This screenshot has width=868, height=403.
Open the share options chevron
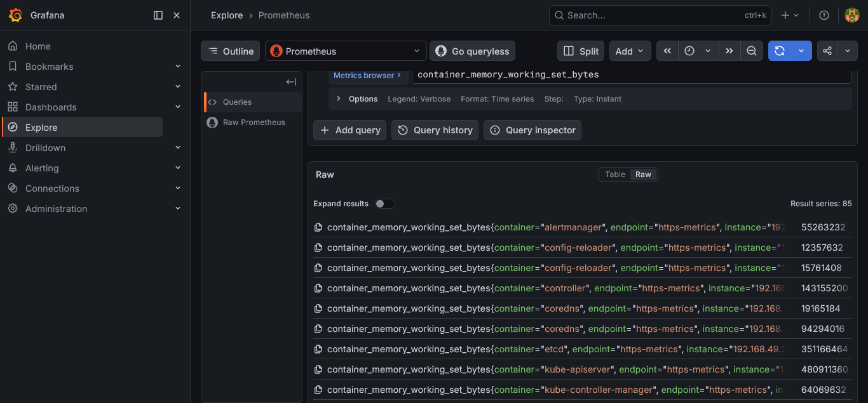[848, 51]
